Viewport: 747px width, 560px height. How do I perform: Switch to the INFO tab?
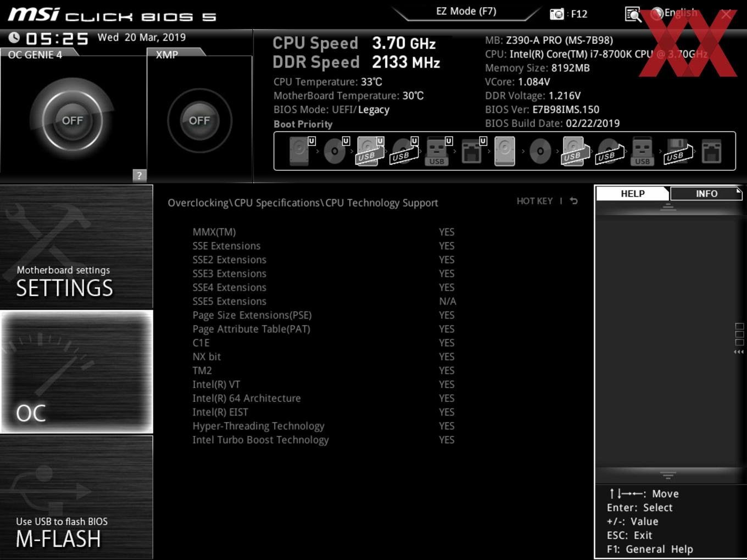pos(706,193)
